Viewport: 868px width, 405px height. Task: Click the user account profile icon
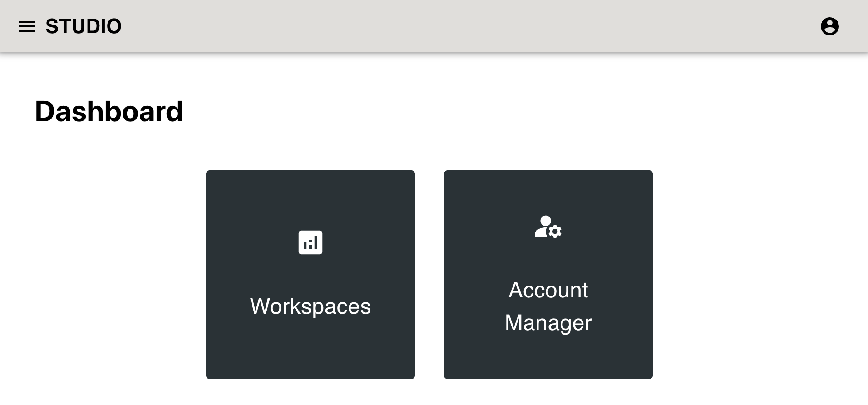829,26
